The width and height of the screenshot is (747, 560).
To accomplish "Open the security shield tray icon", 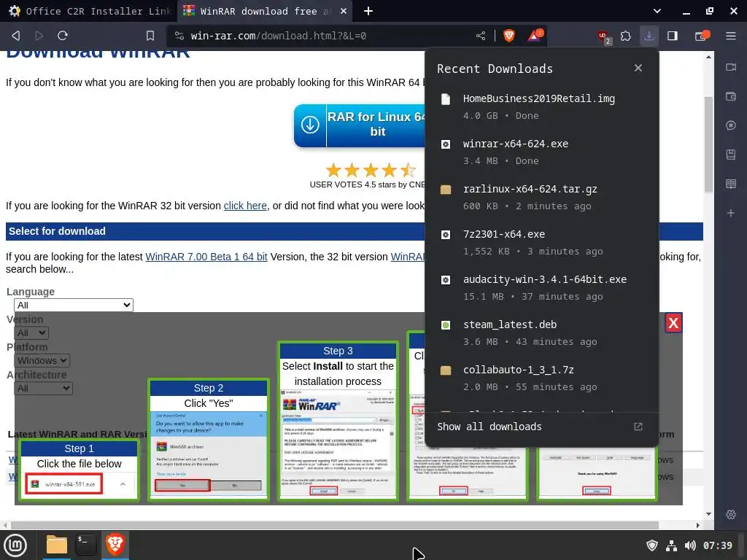I will pyautogui.click(x=652, y=545).
